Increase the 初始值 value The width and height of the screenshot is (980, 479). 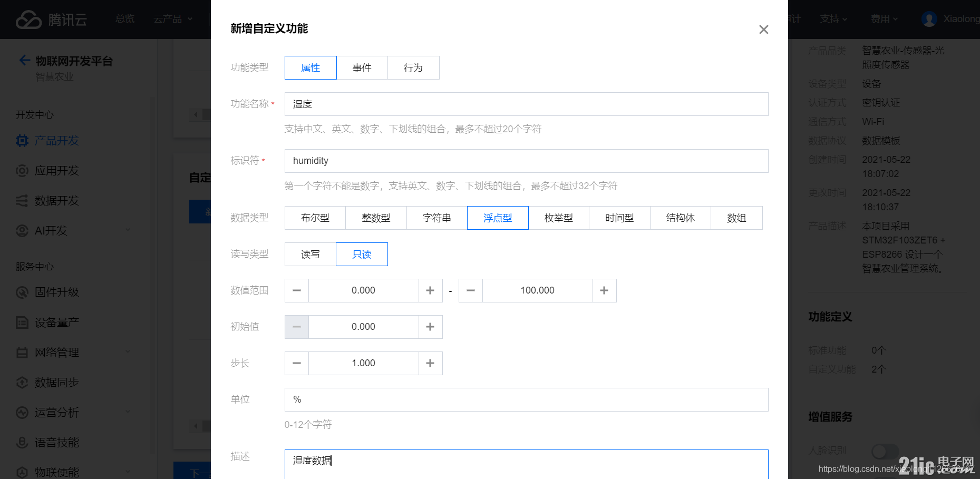pos(430,327)
